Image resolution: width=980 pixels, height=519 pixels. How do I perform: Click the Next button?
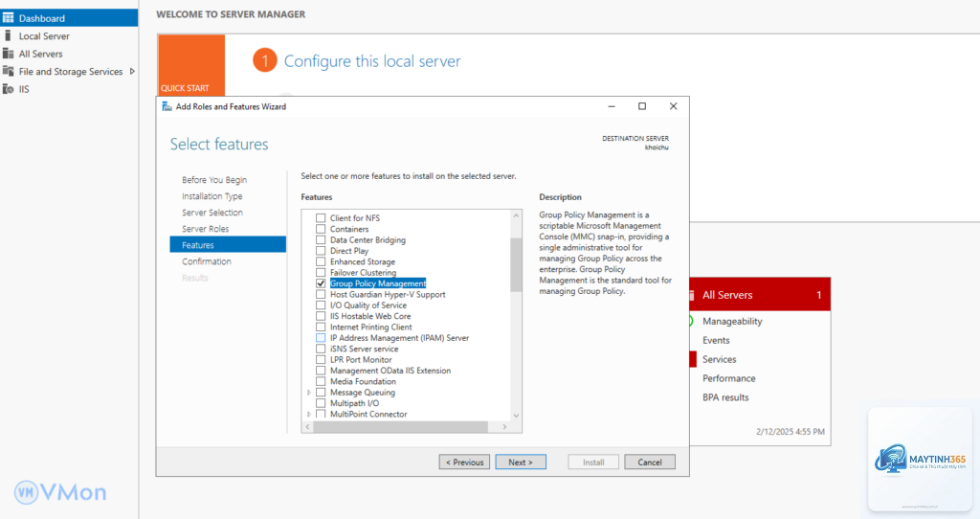(521, 463)
